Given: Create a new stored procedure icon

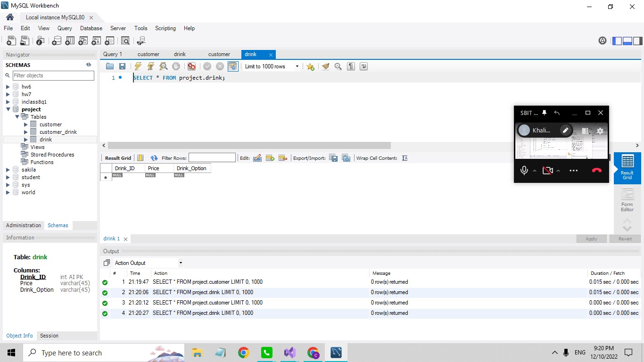Looking at the screenshot, I should click(96, 41).
